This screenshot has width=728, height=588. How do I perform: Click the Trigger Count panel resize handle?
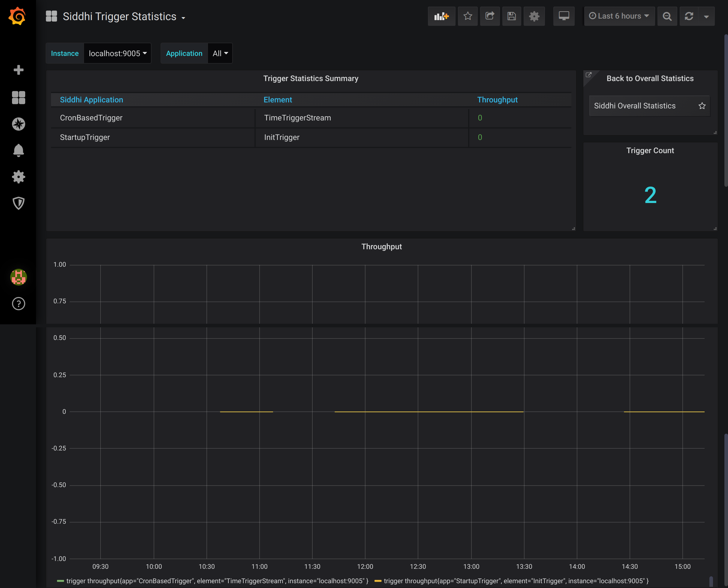coord(715,229)
